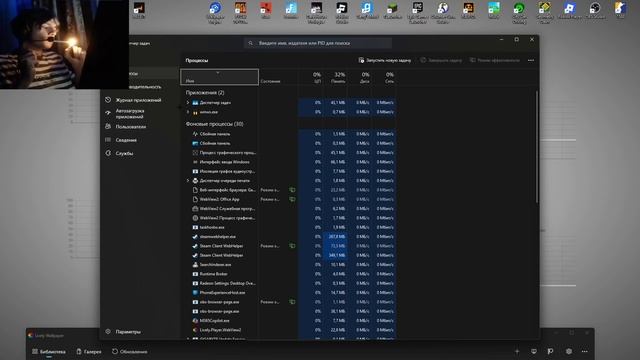Click the users icon in Task Manager sidebar

pyautogui.click(x=108, y=127)
